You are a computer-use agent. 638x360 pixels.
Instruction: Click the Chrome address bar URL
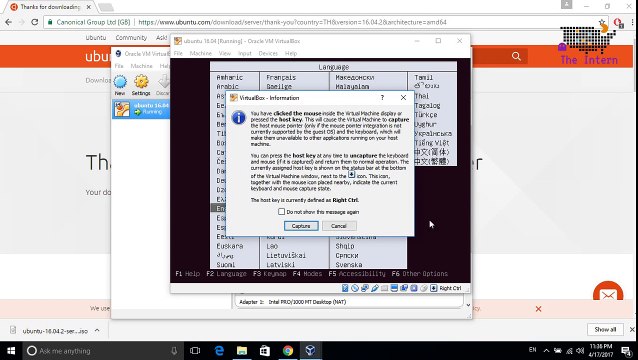click(292, 22)
